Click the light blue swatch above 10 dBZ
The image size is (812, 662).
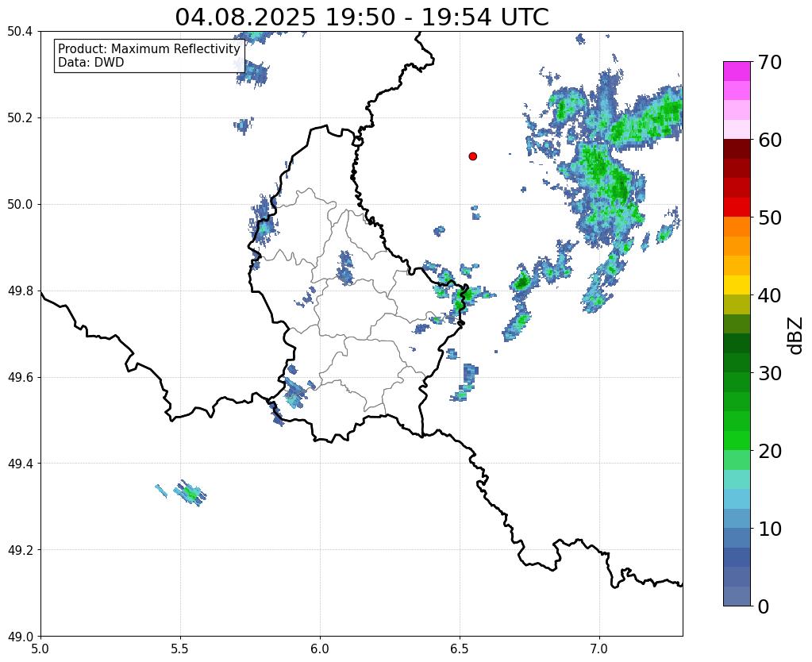[737, 518]
